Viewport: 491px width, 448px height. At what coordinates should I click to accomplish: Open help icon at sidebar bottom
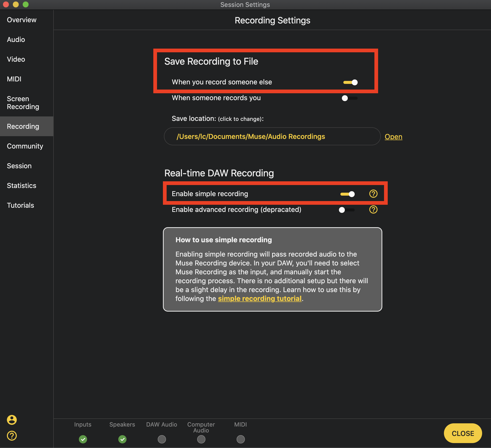[x=12, y=436]
